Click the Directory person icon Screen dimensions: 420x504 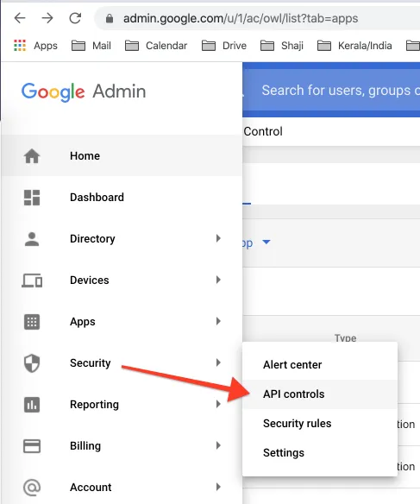pos(32,239)
